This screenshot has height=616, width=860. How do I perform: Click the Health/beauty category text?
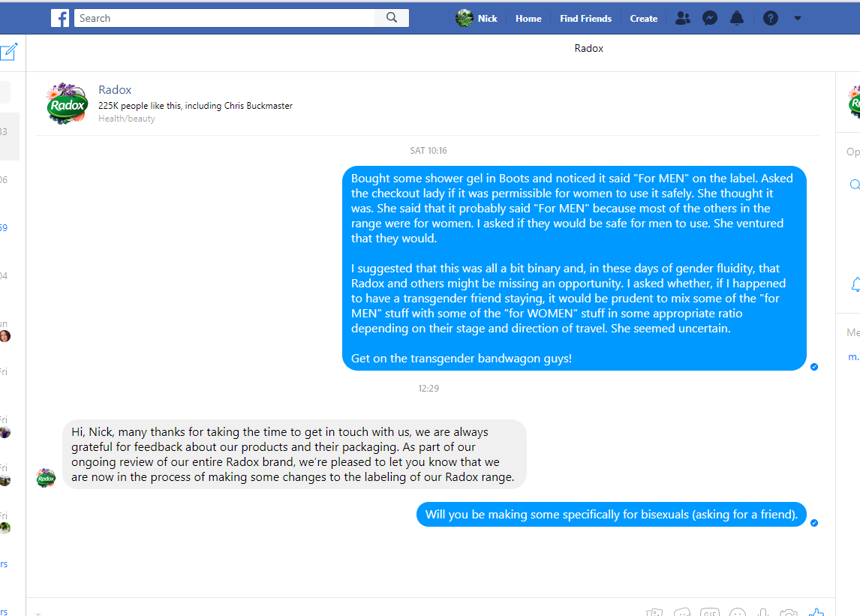point(127,119)
